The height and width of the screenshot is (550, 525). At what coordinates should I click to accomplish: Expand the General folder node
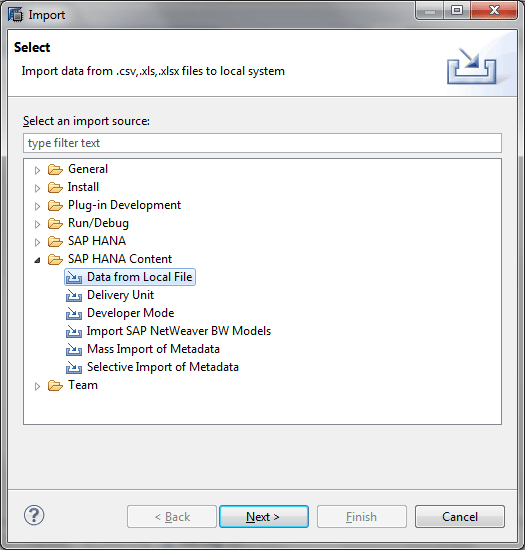coord(37,170)
